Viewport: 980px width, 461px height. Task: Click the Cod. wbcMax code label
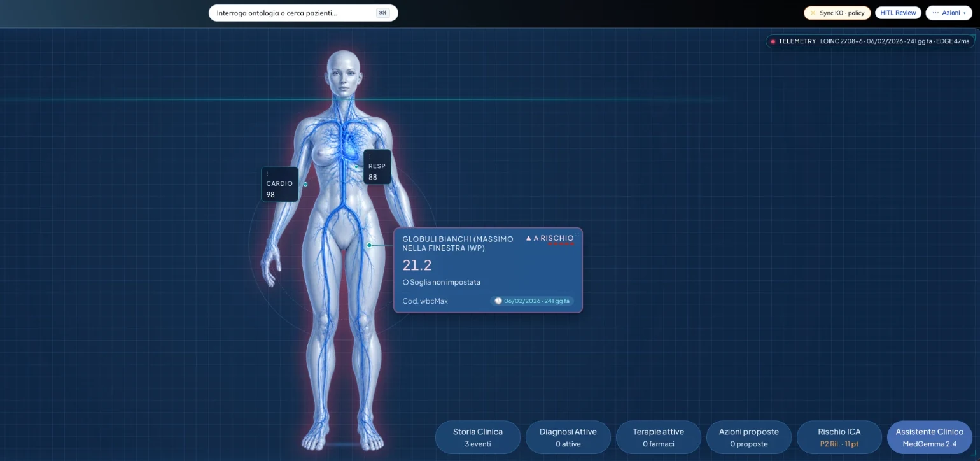(425, 301)
